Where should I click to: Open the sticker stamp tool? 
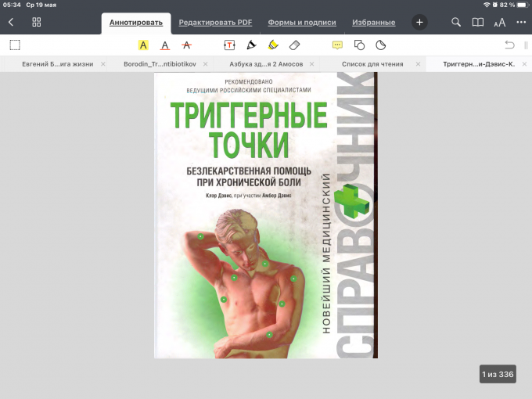381,45
